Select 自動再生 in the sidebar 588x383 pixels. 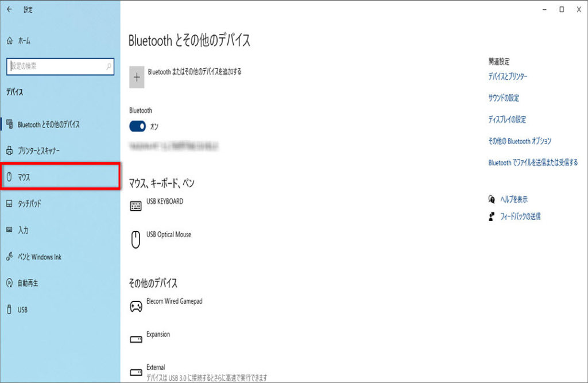pyautogui.click(x=28, y=283)
